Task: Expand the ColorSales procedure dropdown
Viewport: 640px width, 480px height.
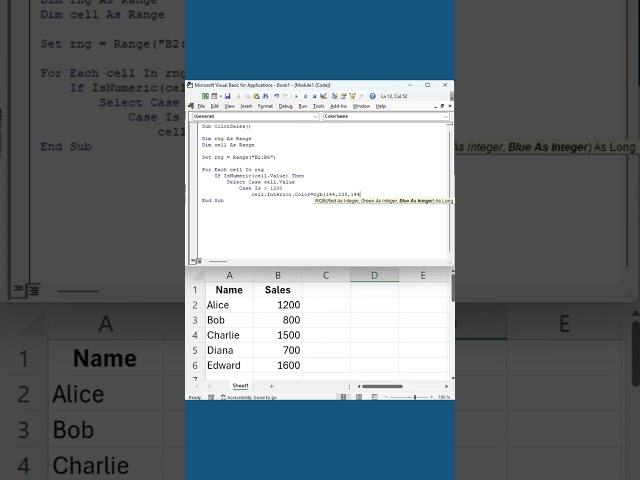Action: (x=446, y=117)
